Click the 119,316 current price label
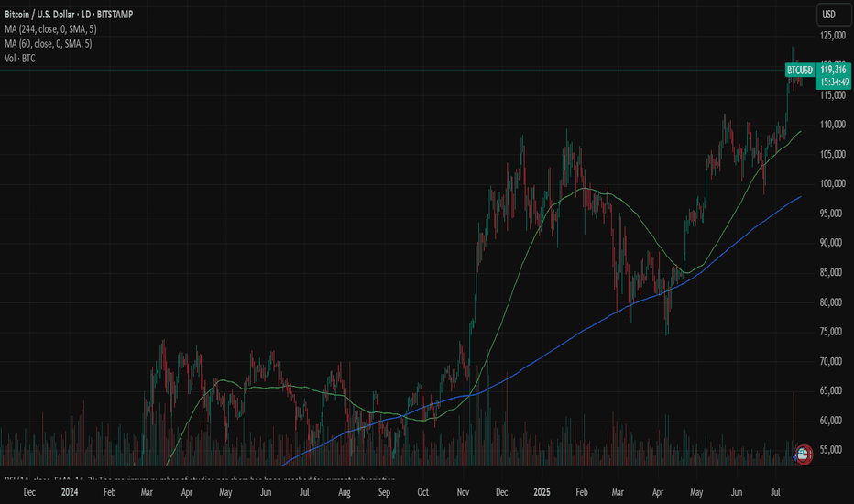The width and height of the screenshot is (854, 504). point(833,70)
